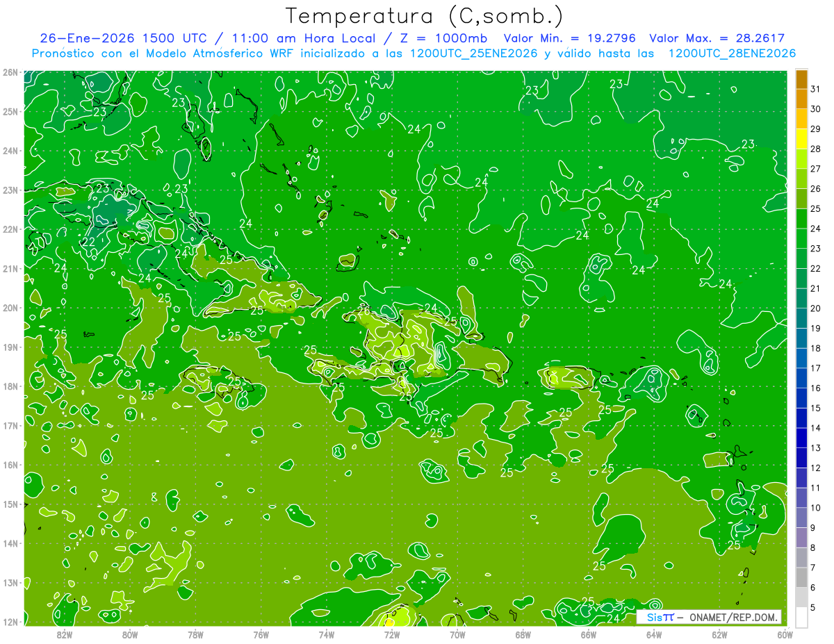
Task: Click the '19' color scale label
Action: point(815,328)
